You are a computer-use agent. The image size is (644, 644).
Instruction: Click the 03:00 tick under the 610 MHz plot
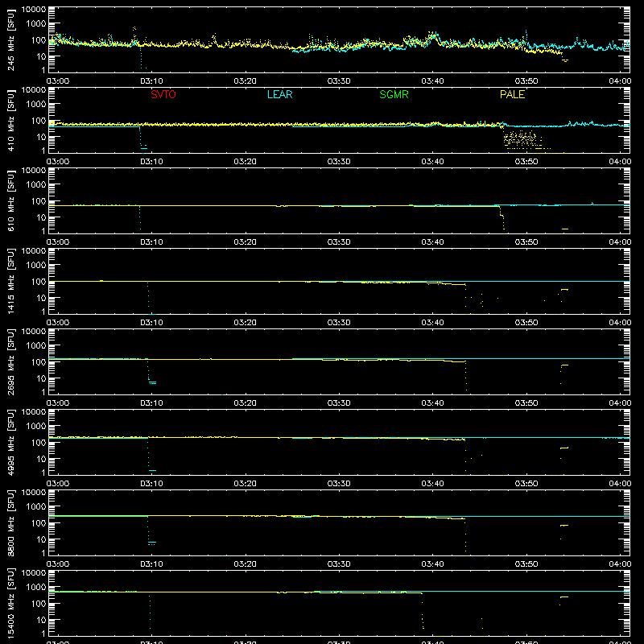pos(58,242)
